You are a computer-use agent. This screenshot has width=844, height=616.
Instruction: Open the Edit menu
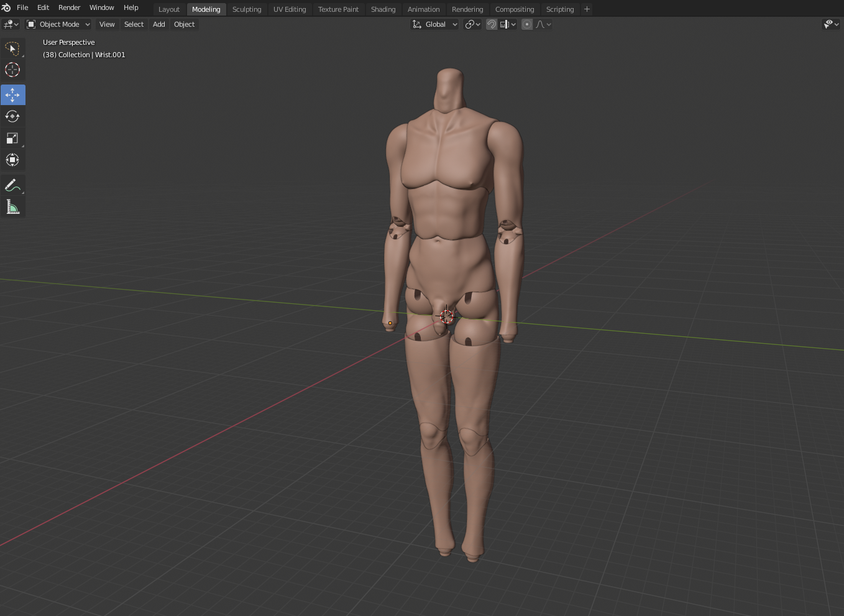[43, 7]
